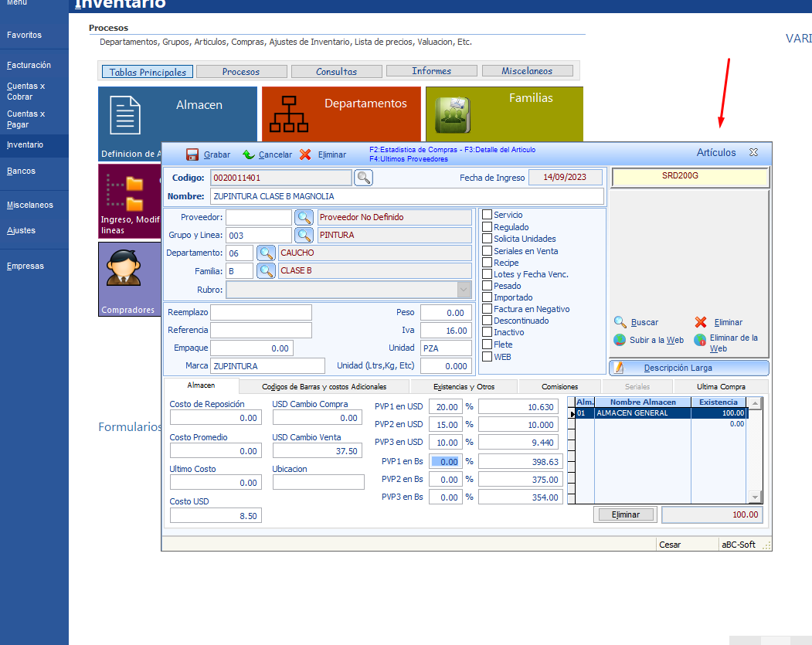This screenshot has height=645, width=812.
Task: Toggle the Importado checkbox
Action: pyautogui.click(x=487, y=297)
